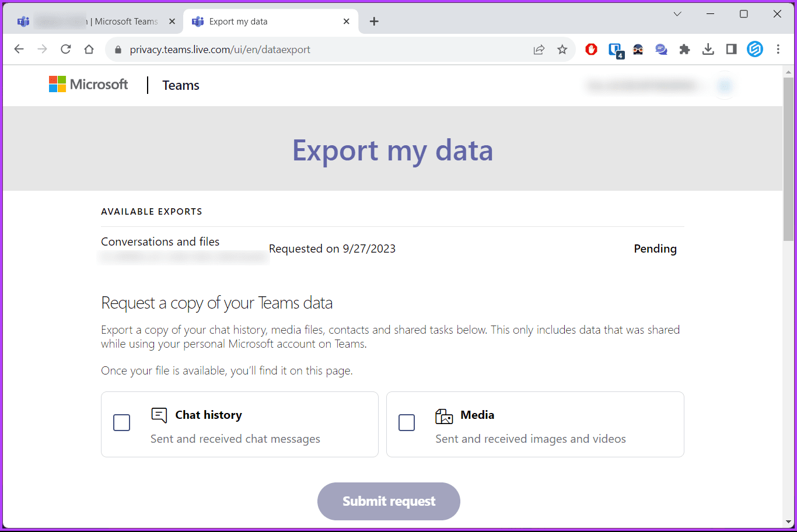
Task: Open the Chrome three-dot menu
Action: (779, 49)
